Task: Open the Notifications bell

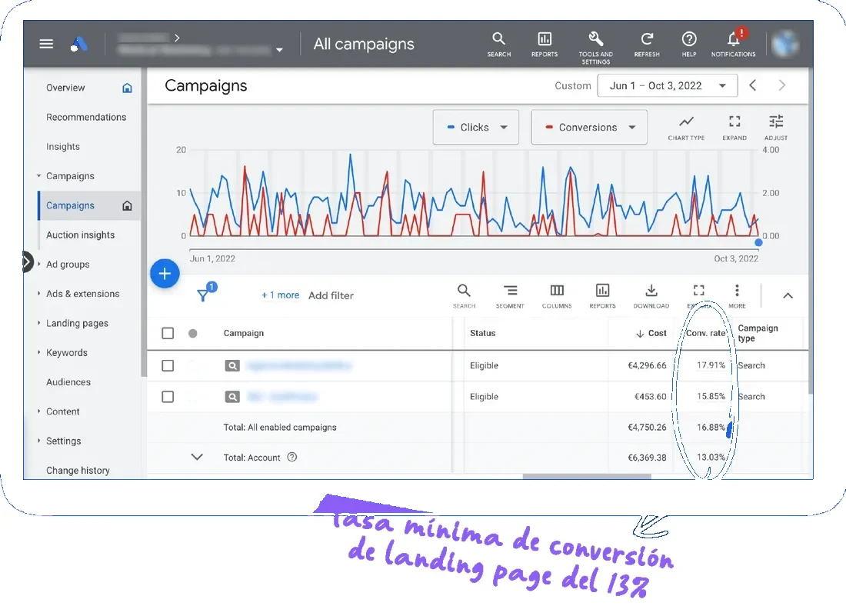Action: [733, 43]
